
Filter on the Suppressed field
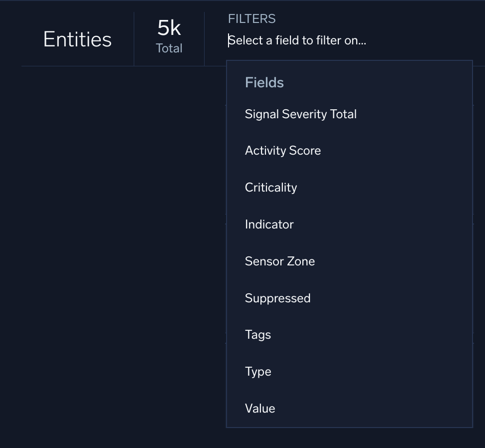(x=277, y=298)
